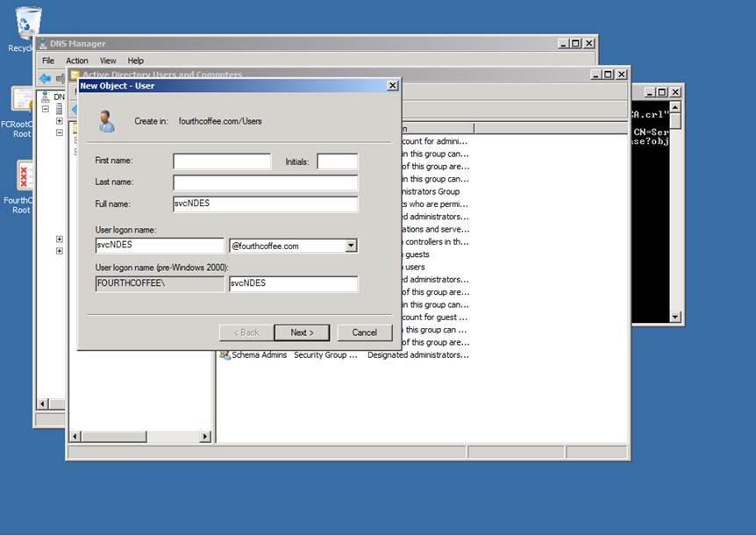
Task: Select the Schema Admins group icon
Action: [225, 355]
